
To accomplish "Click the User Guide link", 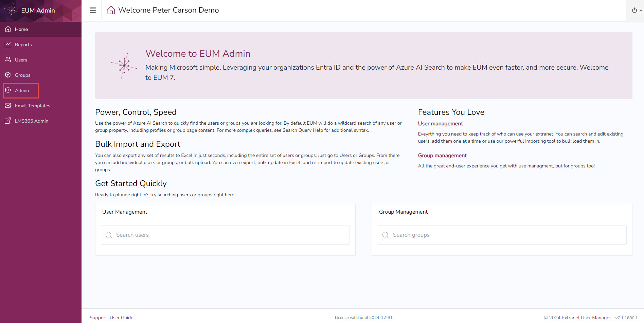I will [x=121, y=317].
